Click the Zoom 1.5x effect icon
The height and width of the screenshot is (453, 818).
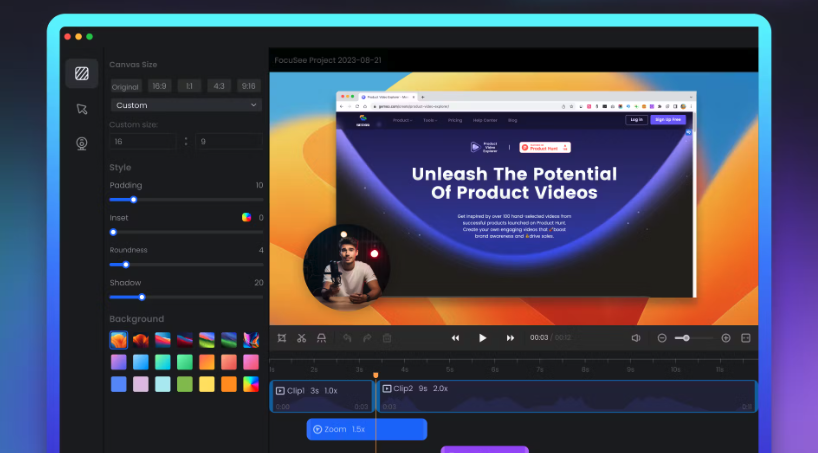point(317,430)
